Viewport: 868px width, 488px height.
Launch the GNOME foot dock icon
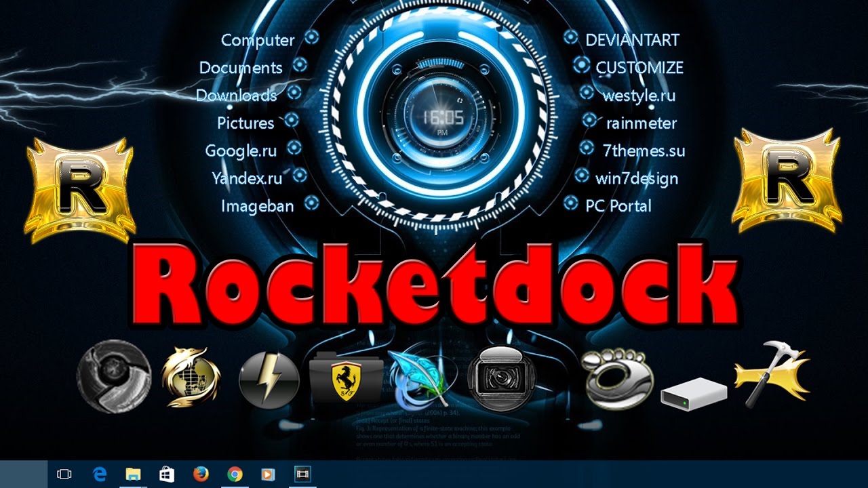coord(618,379)
